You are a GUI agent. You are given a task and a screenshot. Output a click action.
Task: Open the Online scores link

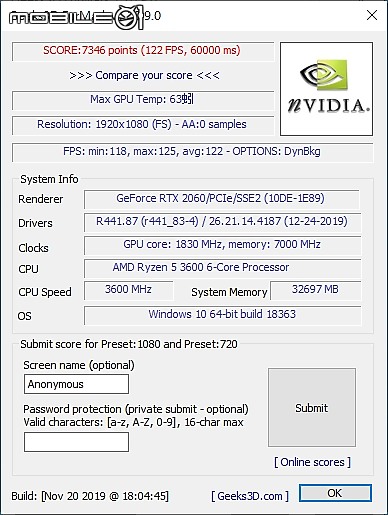pos(312,462)
